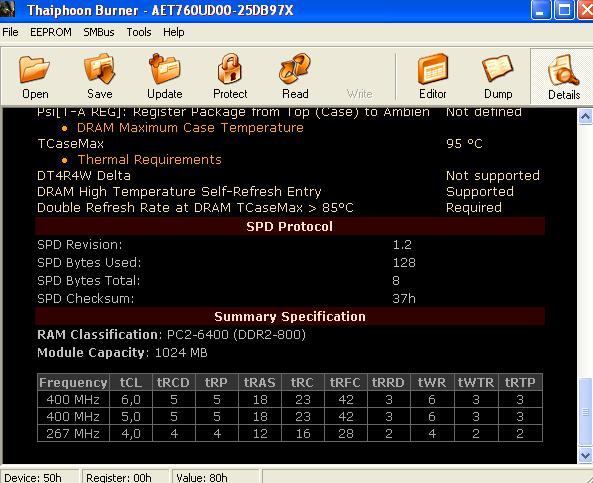Select the 'SPD Revision:' row label
593x483 pixels.
80,245
